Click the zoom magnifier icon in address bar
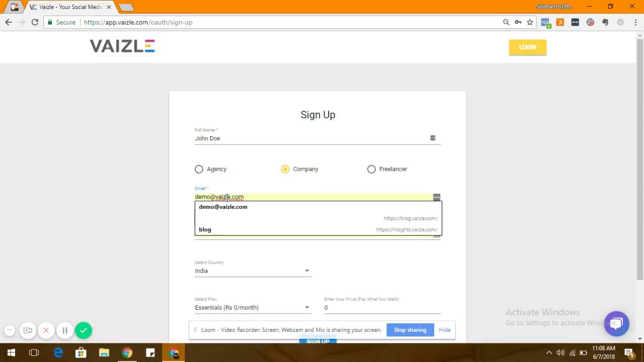The height and width of the screenshot is (362, 644). click(x=506, y=22)
